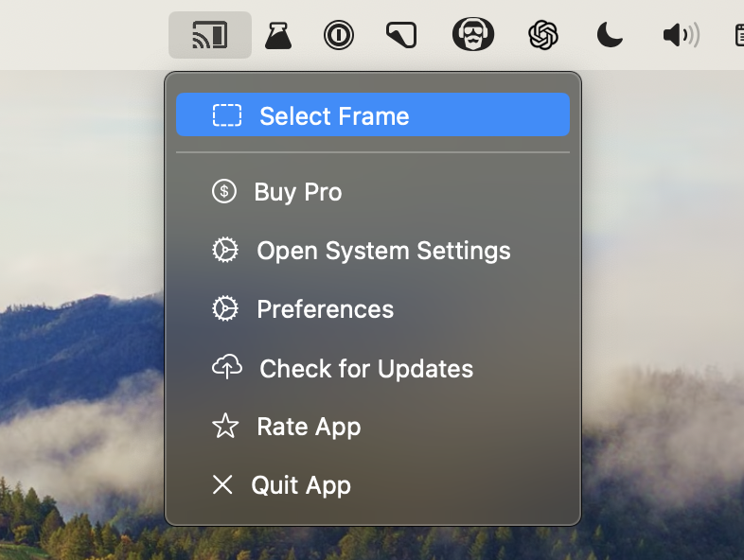The image size is (744, 560).
Task: Open Preferences from the dropdown menu
Action: tap(373, 308)
